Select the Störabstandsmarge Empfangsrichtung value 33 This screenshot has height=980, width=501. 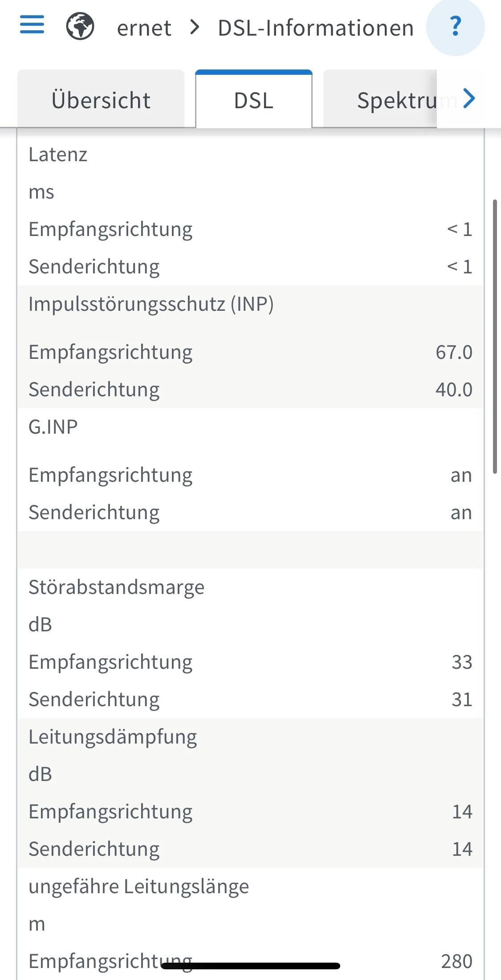pos(462,662)
